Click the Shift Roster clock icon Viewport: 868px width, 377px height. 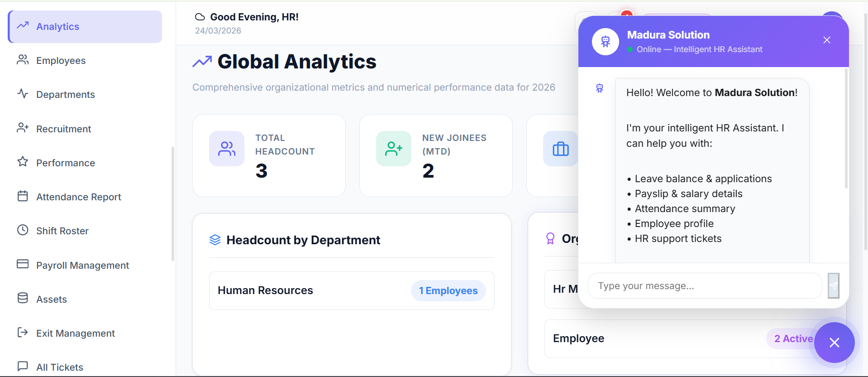tap(23, 230)
